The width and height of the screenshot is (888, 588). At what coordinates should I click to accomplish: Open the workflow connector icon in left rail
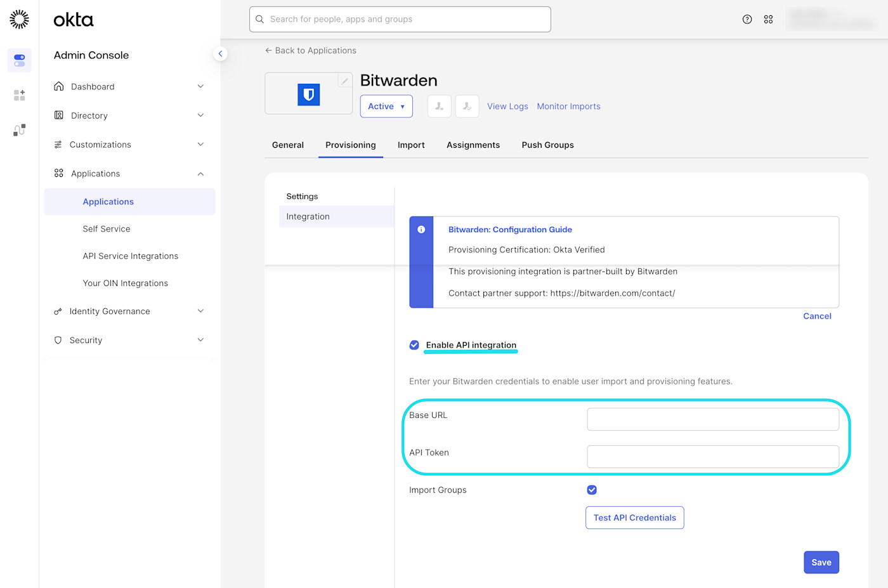pos(19,130)
